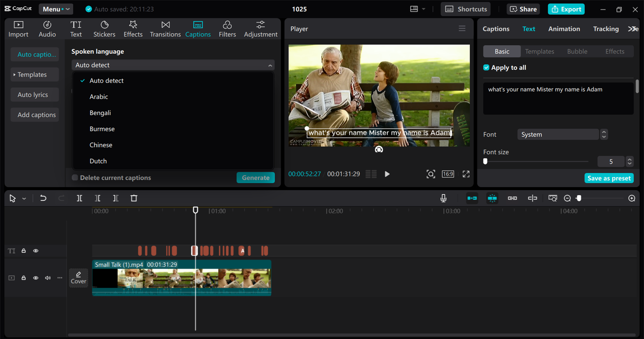Click the microphone record voiceover icon
This screenshot has height=339, width=644.
443,198
